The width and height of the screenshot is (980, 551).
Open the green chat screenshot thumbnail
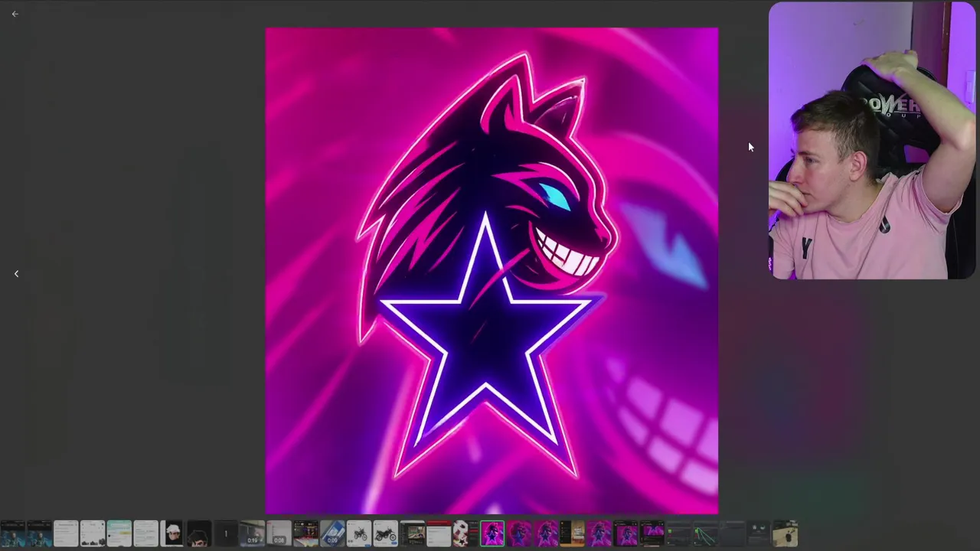point(119,533)
